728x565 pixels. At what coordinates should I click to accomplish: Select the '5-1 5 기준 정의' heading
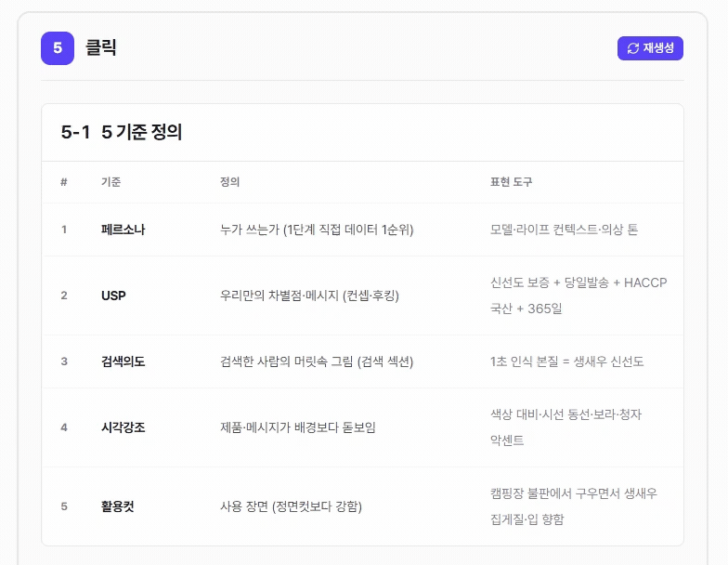121,132
